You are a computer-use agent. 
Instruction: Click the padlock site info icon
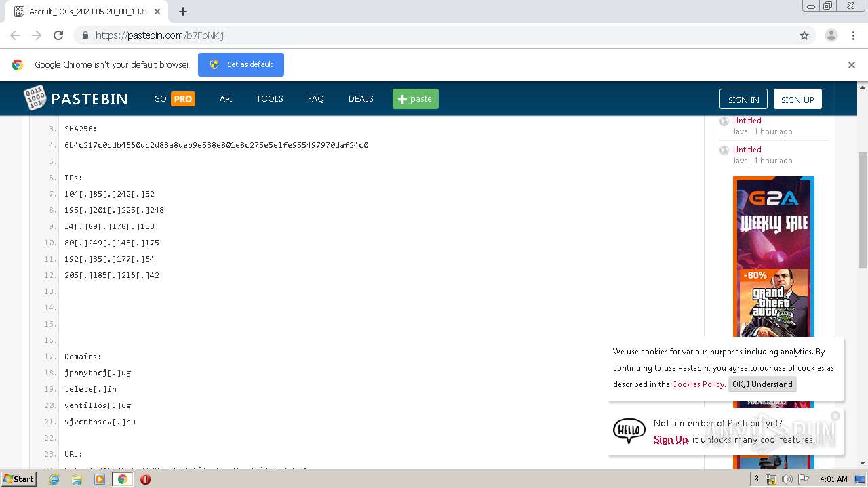pyautogui.click(x=85, y=35)
